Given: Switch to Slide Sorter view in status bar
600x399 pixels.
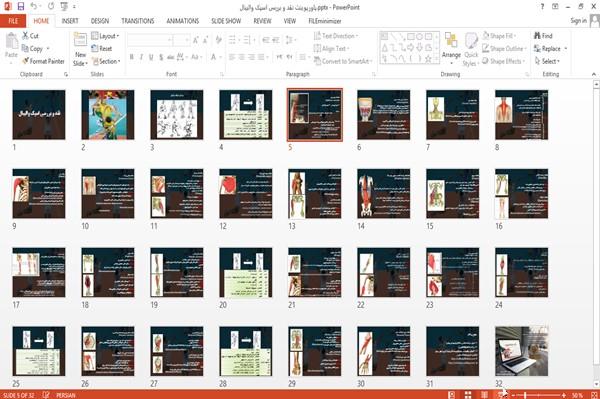Looking at the screenshot, I should tap(468, 395).
